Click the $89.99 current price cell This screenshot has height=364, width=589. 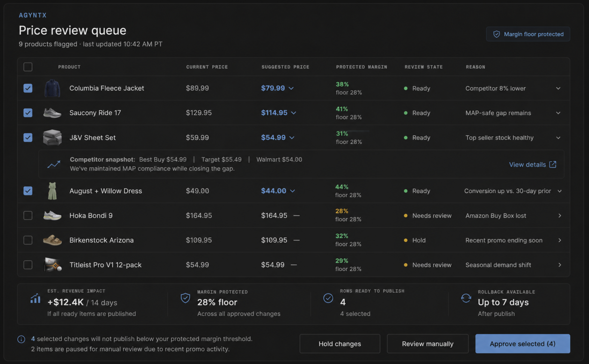(x=197, y=88)
